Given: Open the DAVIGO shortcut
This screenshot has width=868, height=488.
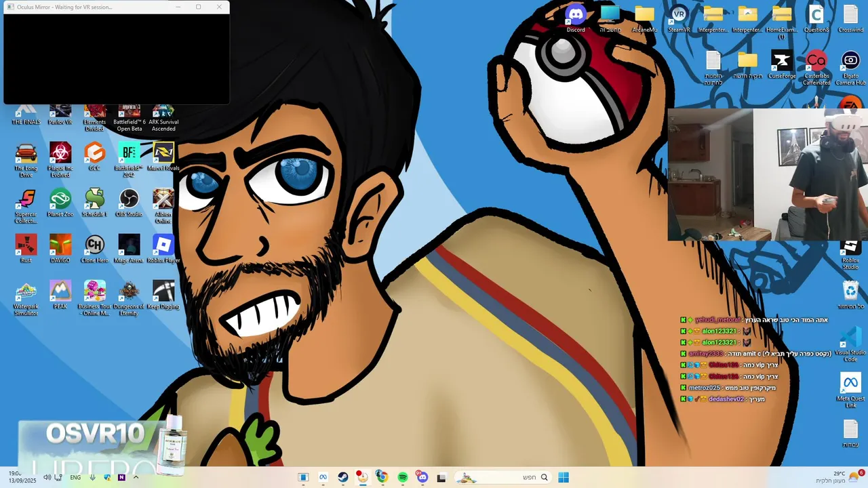Looking at the screenshot, I should pos(60,249).
